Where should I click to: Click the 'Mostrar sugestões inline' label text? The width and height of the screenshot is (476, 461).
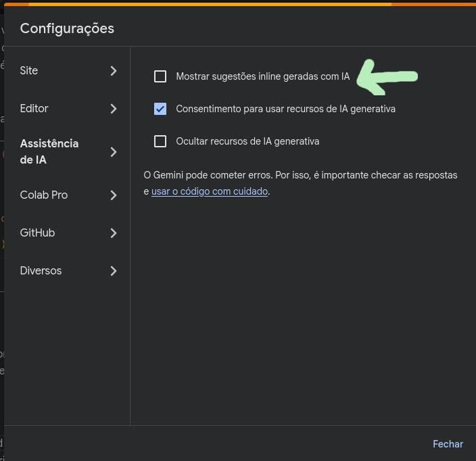coord(263,76)
